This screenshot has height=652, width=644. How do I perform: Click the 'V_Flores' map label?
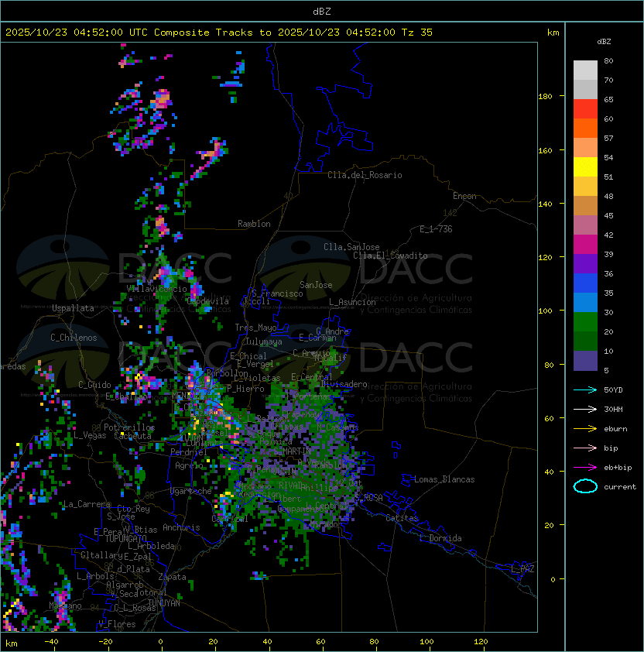click(x=117, y=624)
